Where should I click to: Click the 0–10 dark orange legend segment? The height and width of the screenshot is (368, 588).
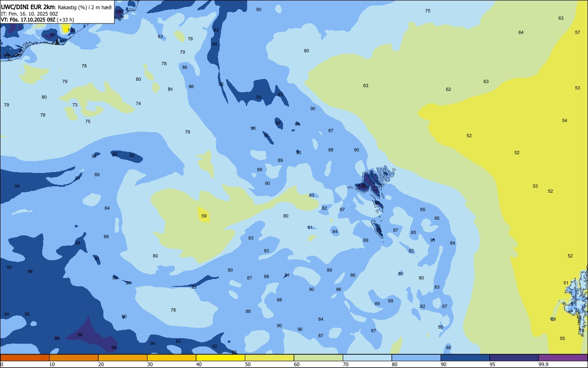point(25,357)
